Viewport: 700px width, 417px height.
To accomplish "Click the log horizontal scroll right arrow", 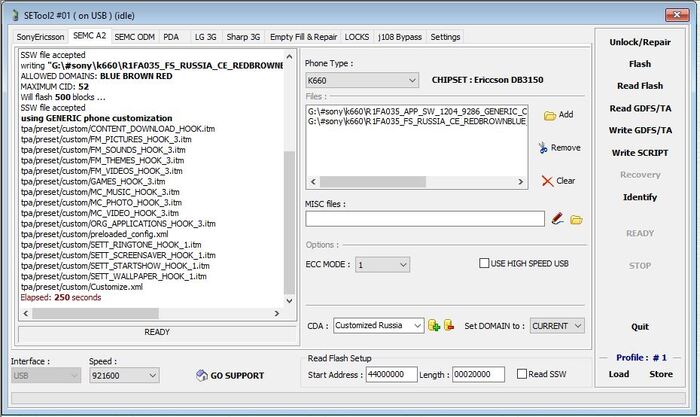I will pos(277,313).
